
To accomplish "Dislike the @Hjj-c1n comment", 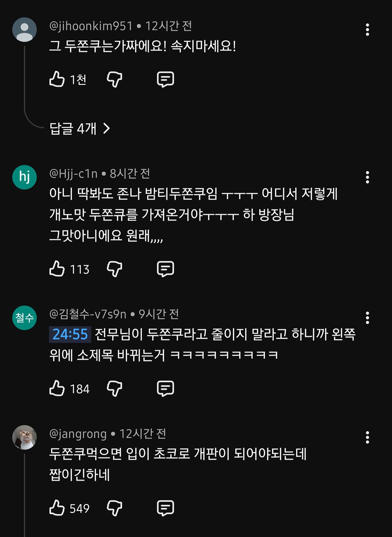I will pyautogui.click(x=114, y=269).
